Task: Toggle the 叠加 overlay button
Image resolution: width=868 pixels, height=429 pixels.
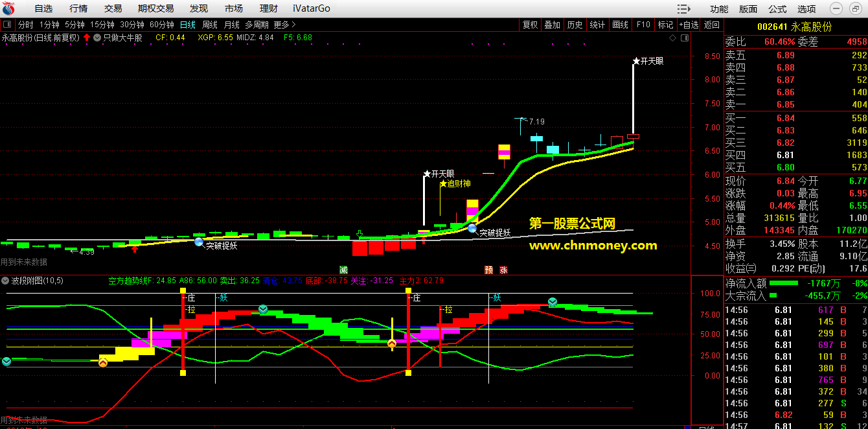Action: (553, 25)
